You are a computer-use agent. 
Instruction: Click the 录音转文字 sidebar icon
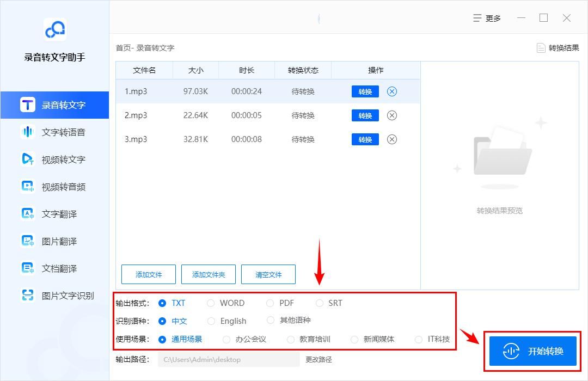coord(28,105)
